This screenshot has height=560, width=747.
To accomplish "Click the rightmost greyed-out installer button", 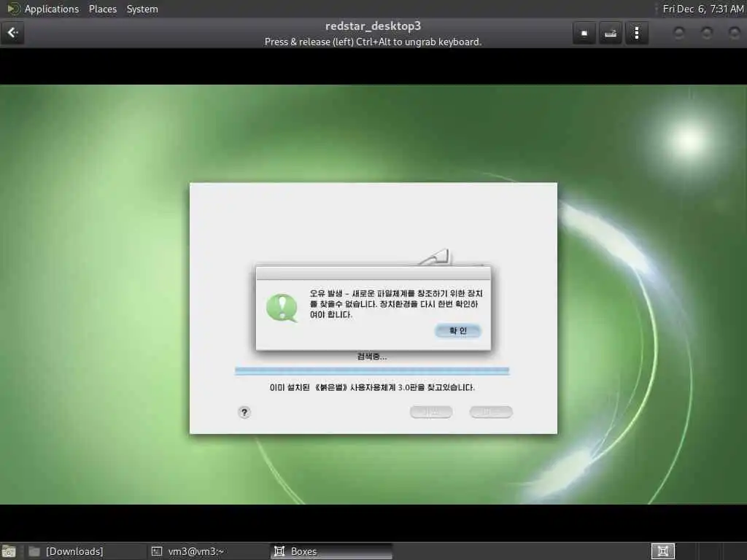I will click(491, 412).
